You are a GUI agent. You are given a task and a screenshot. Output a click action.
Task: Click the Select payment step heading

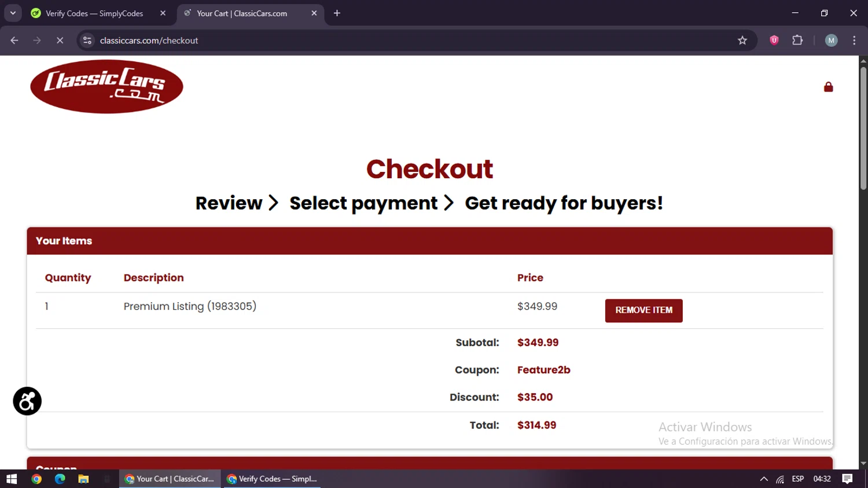tap(363, 203)
